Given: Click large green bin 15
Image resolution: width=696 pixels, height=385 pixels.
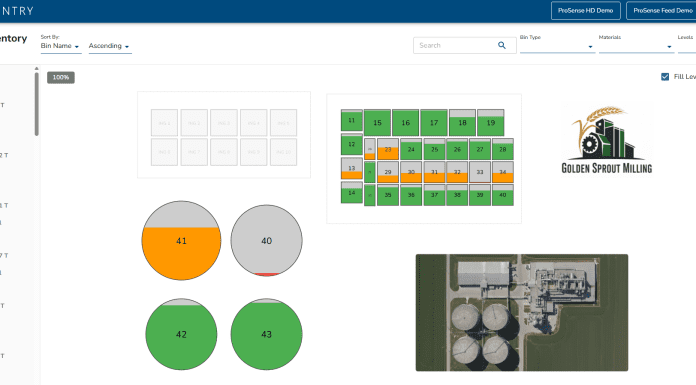Looking at the screenshot, I should coord(377,123).
